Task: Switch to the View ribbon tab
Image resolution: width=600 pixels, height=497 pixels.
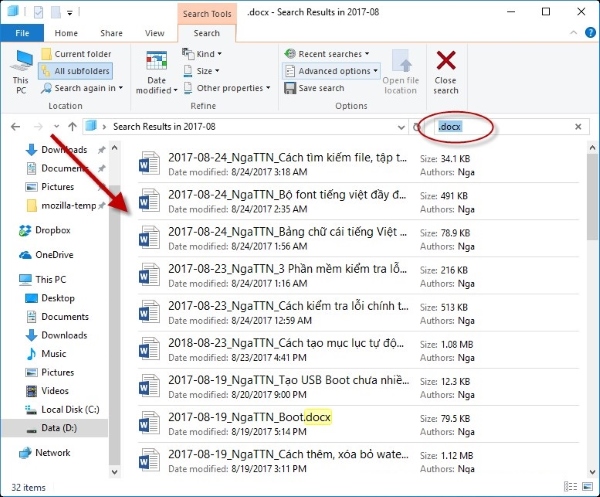Action: 154,33
